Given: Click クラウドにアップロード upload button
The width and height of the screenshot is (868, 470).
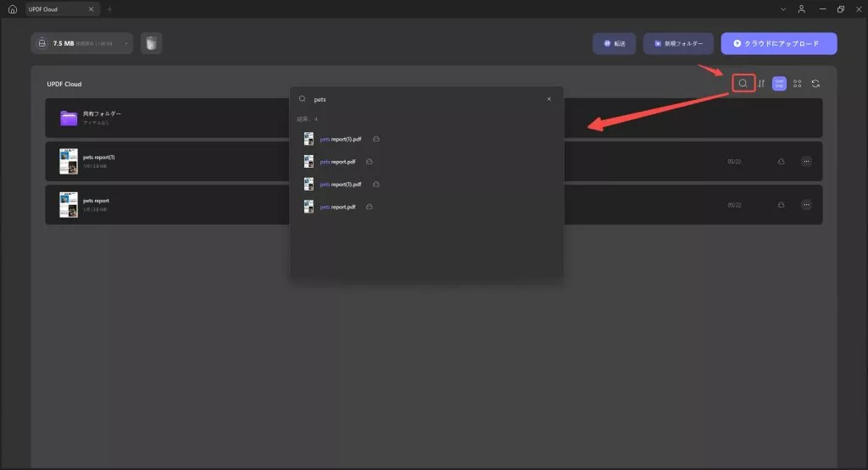Looking at the screenshot, I should pyautogui.click(x=778, y=43).
